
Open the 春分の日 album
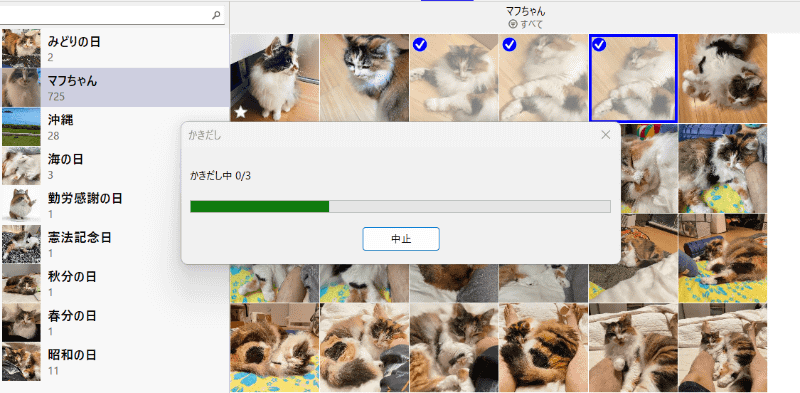coord(114,323)
